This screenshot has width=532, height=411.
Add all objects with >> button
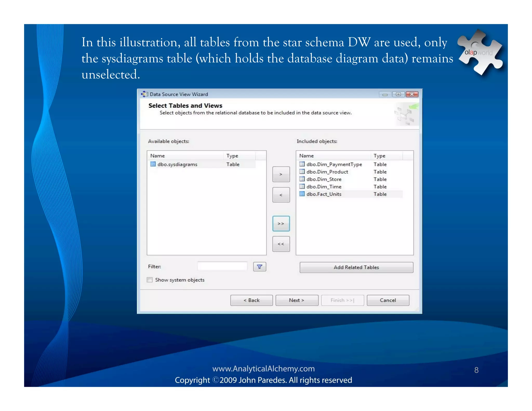[x=281, y=223]
